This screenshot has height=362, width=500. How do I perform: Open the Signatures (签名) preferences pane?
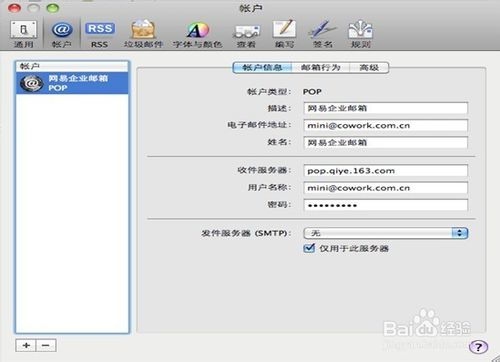(322, 34)
